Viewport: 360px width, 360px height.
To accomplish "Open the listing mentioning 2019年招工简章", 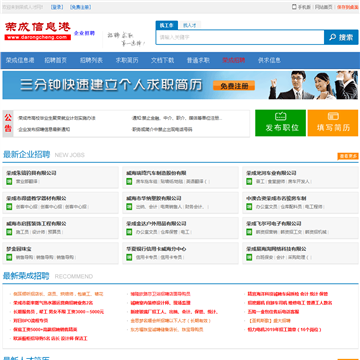I will pos(284,330).
